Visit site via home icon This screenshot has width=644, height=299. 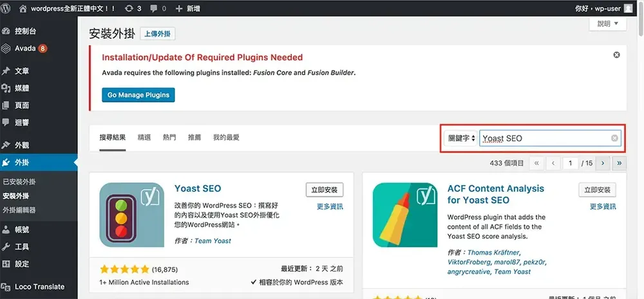click(23, 8)
